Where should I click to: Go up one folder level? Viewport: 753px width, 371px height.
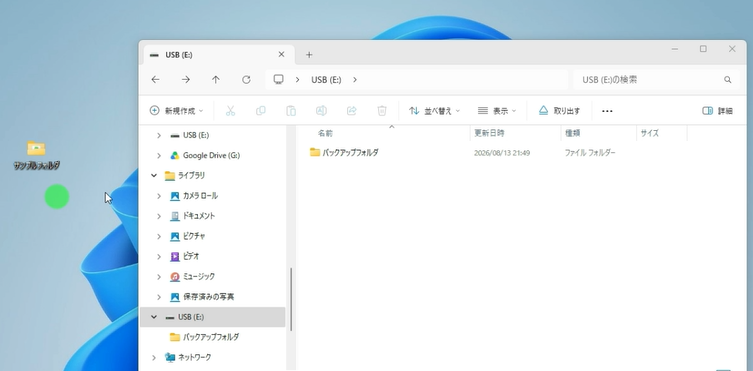coord(216,80)
